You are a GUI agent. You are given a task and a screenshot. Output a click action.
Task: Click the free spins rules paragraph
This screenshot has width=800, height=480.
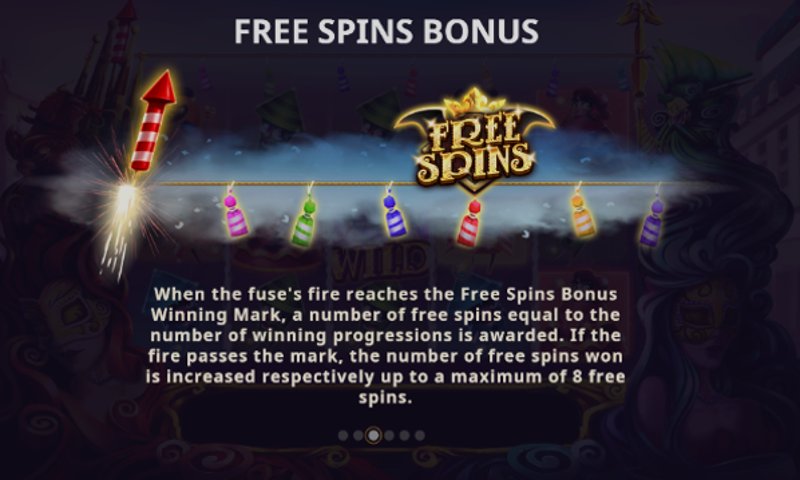click(x=386, y=345)
